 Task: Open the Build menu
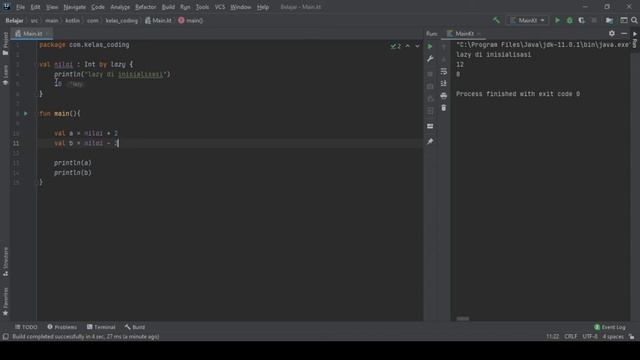(168, 7)
